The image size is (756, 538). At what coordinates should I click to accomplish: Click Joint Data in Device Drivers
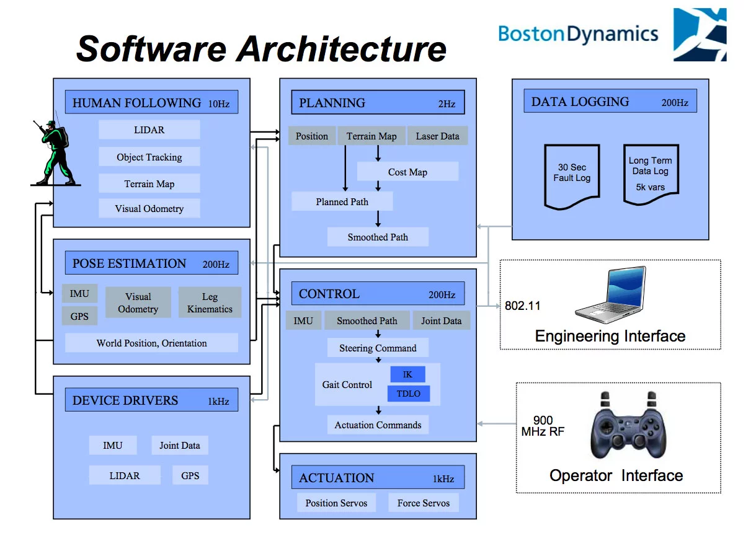[180, 445]
